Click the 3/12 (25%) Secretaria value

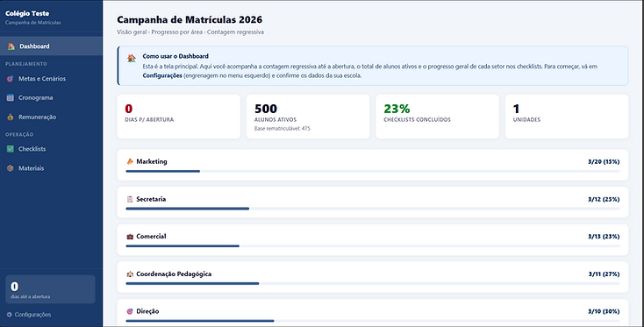(x=604, y=199)
